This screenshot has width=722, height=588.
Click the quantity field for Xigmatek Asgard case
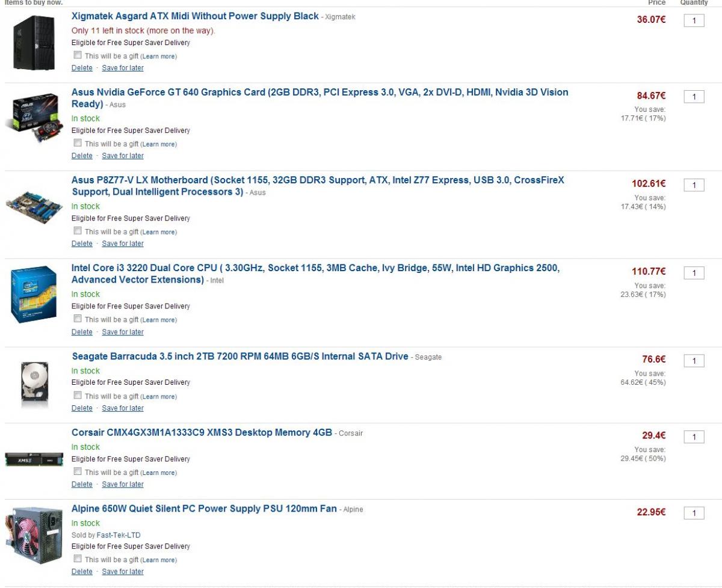694,21
